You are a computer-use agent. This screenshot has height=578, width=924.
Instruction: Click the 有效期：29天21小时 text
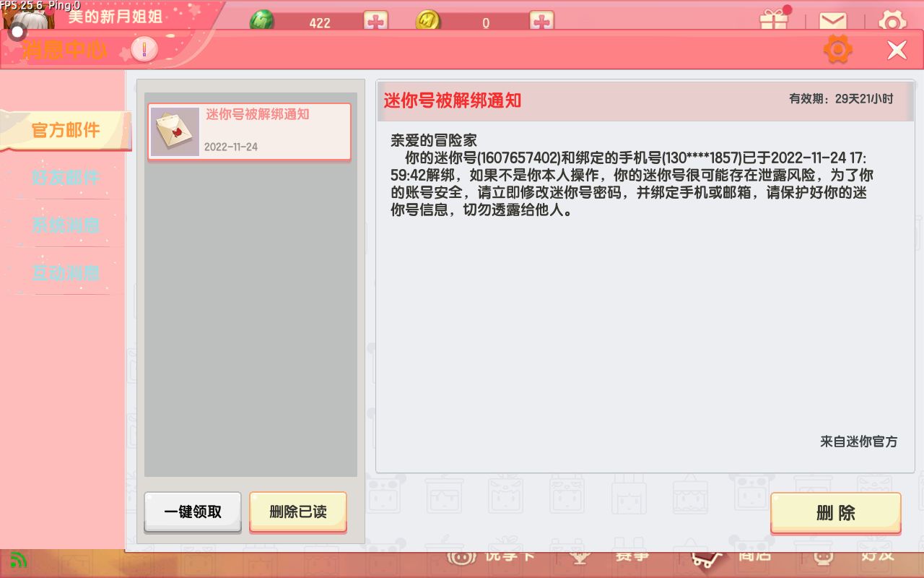(x=841, y=99)
